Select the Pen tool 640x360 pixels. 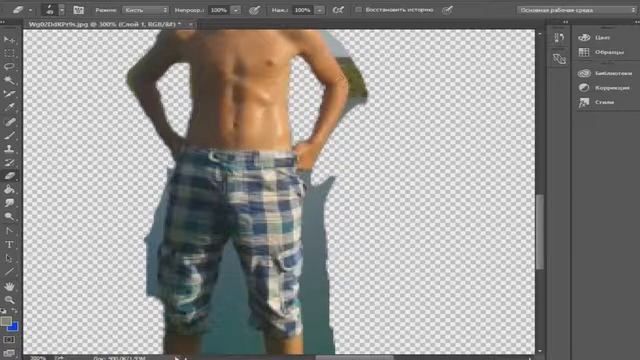point(9,231)
